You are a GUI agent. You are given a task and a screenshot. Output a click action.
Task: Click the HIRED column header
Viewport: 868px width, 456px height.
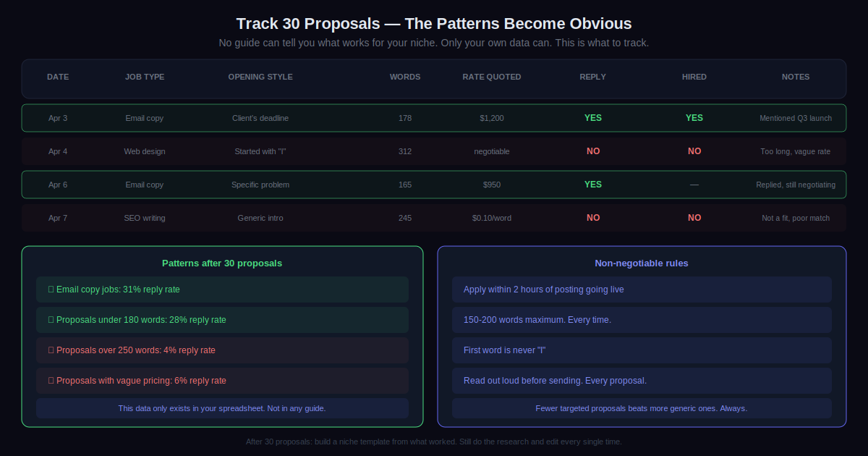[694, 77]
